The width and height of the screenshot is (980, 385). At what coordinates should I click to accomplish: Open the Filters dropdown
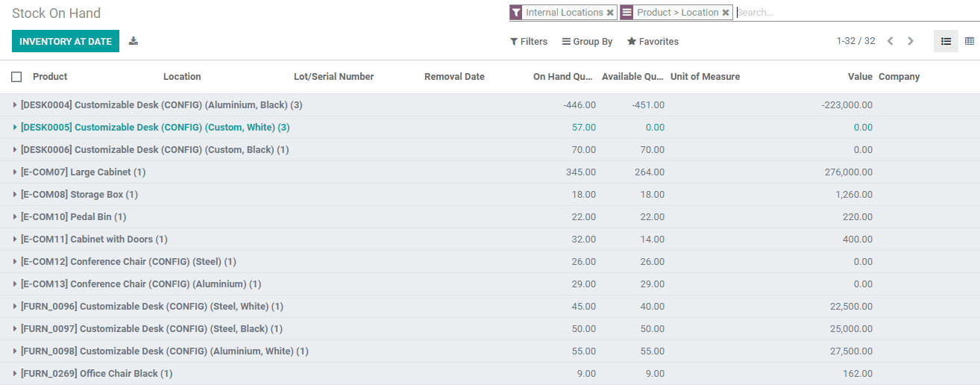tap(529, 42)
